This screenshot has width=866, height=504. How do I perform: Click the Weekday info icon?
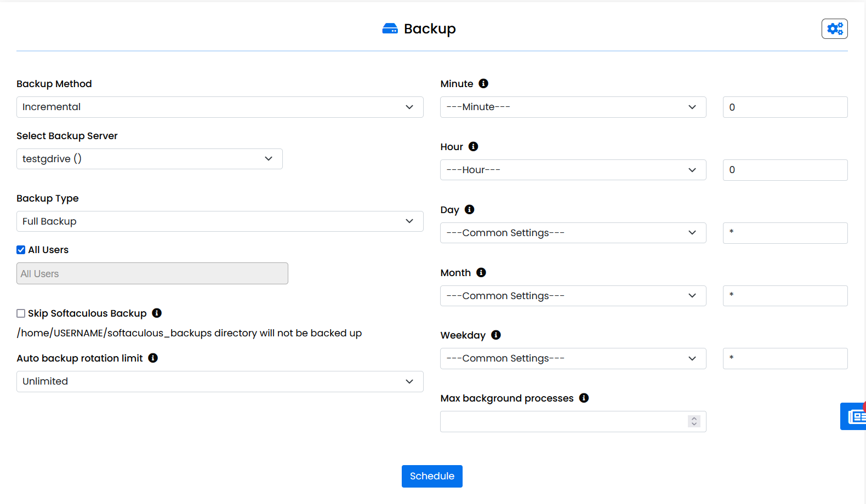point(495,335)
